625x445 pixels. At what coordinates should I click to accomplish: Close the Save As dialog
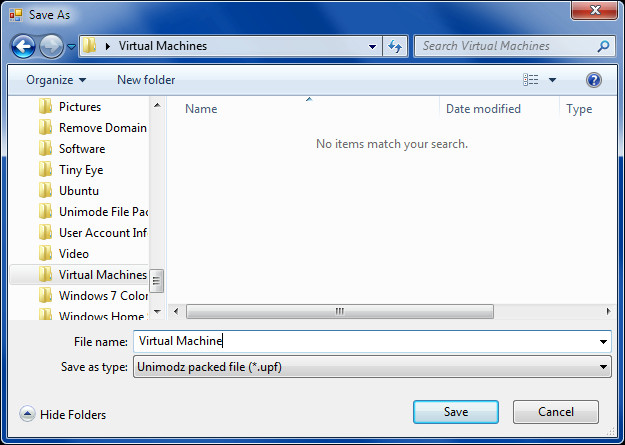coord(595,10)
